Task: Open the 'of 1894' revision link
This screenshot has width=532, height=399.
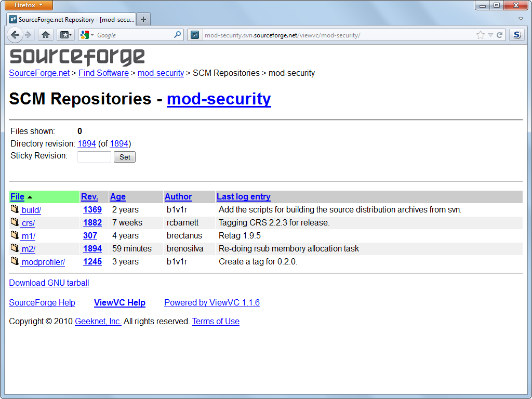Action: tap(119, 143)
